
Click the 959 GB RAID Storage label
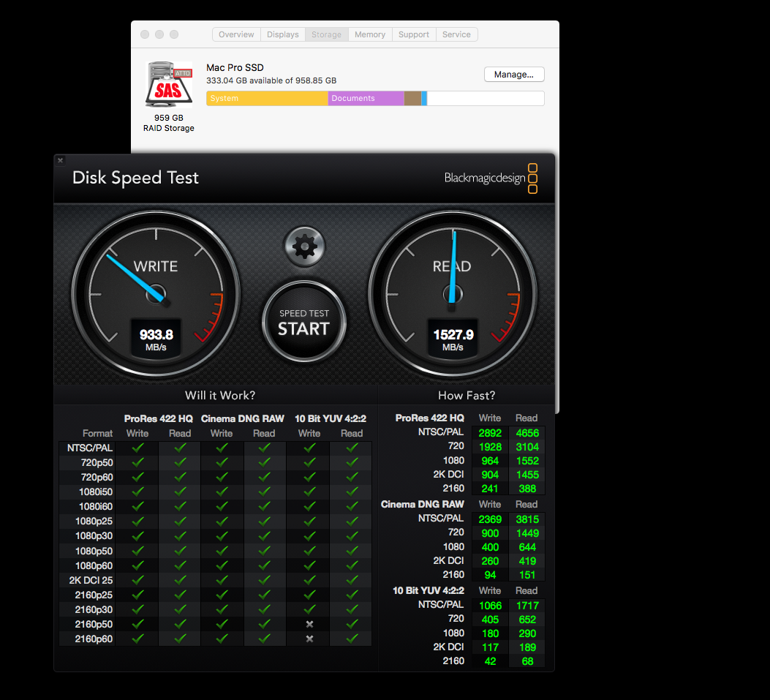(x=168, y=123)
